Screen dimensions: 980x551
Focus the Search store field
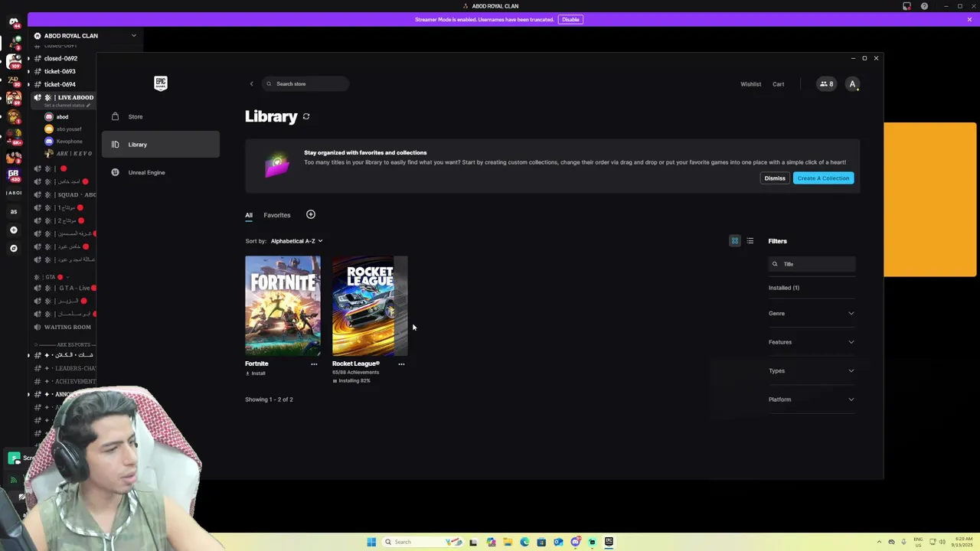tap(305, 83)
